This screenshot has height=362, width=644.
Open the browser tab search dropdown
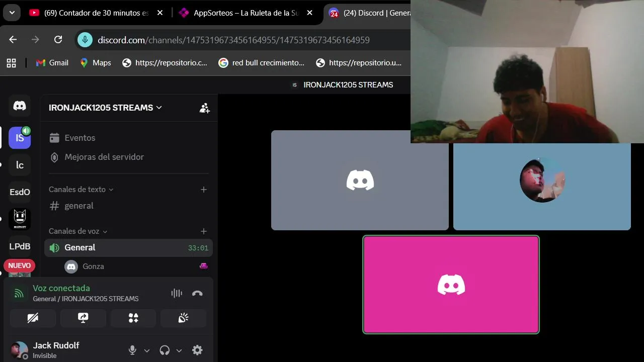pyautogui.click(x=12, y=13)
